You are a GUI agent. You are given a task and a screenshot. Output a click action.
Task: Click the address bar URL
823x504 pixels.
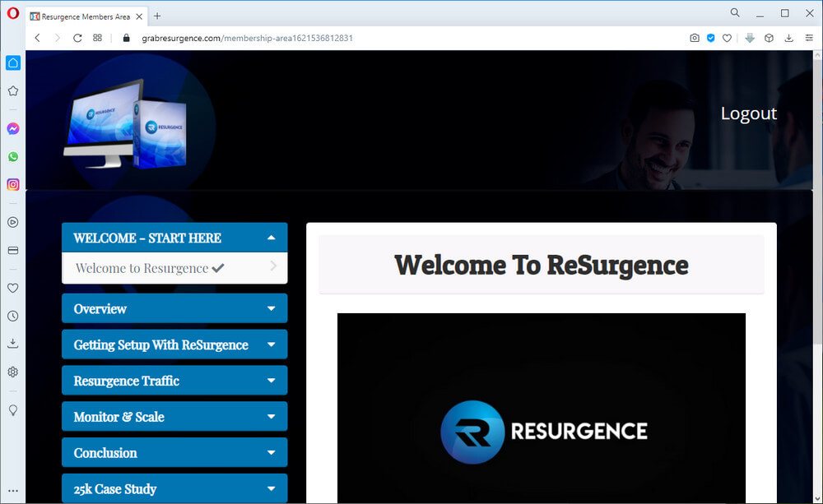[x=247, y=39]
